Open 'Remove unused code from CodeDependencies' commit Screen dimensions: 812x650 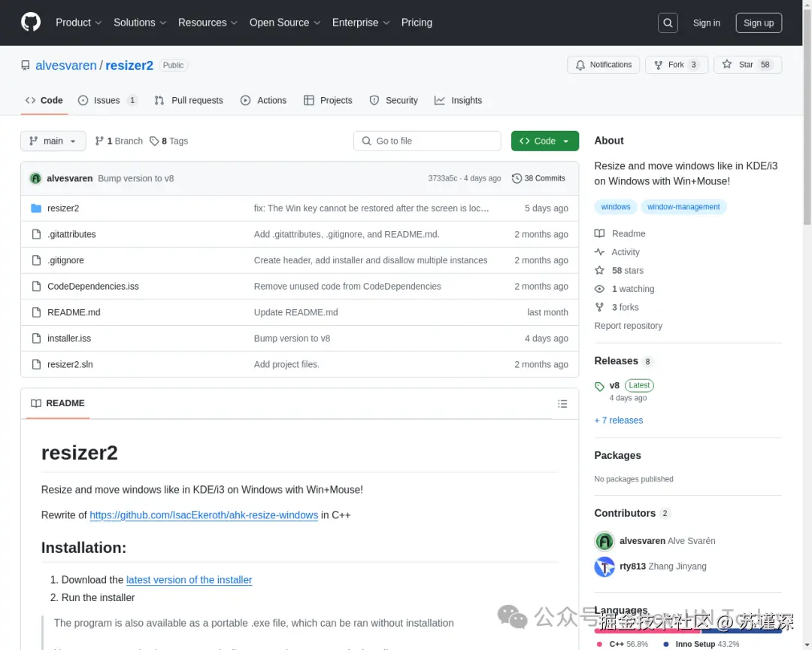[347, 286]
